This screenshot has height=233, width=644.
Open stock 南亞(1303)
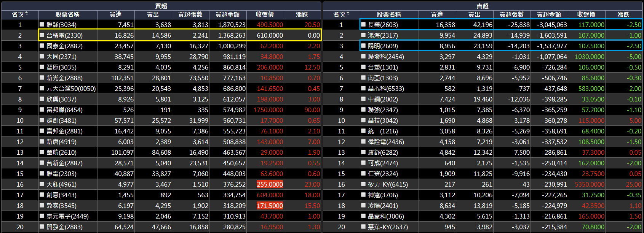point(383,78)
